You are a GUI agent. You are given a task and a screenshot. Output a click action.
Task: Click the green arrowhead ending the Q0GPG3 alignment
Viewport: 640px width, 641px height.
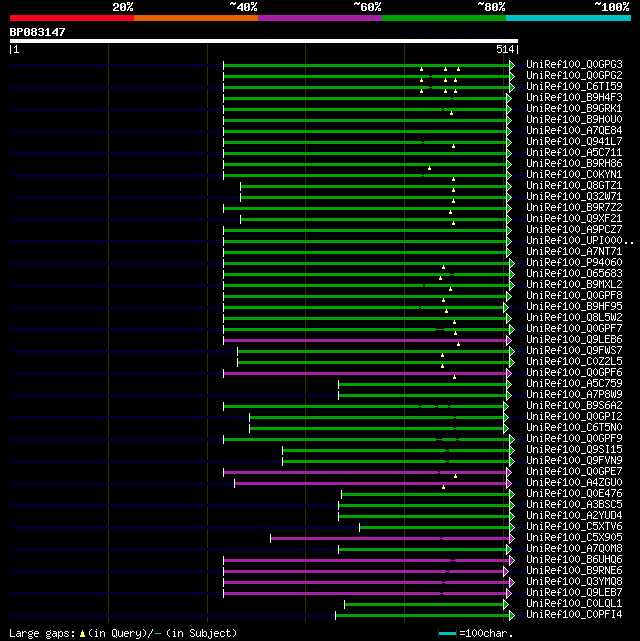coord(512,65)
